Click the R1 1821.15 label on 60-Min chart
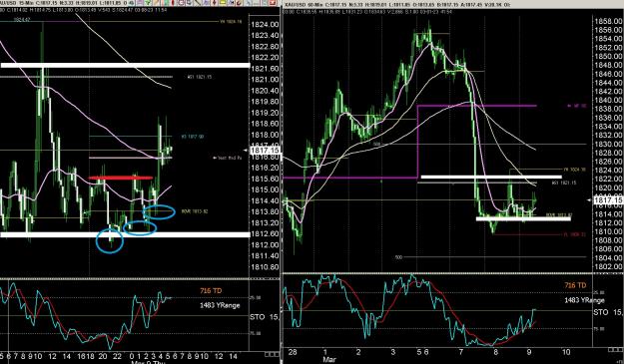The image size is (624, 364). coord(563,183)
